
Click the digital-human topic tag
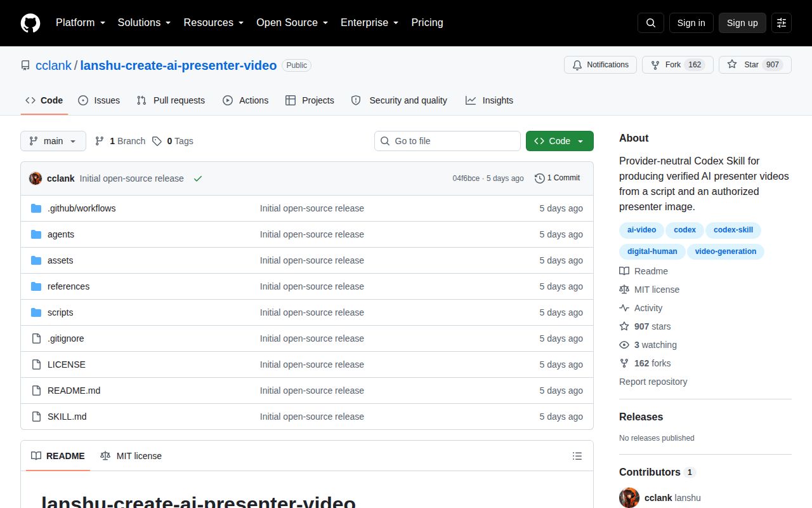click(x=652, y=251)
